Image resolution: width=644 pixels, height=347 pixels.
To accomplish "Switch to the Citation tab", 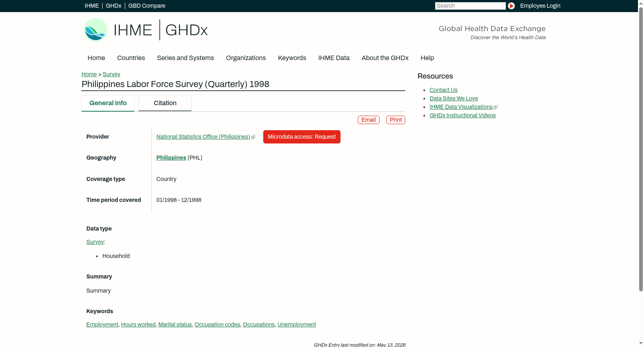I will (x=165, y=103).
